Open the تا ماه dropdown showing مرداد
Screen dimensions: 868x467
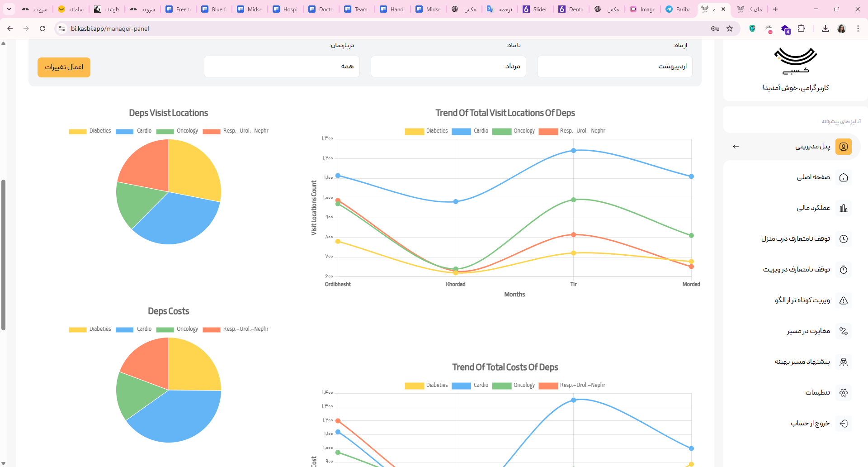448,67
